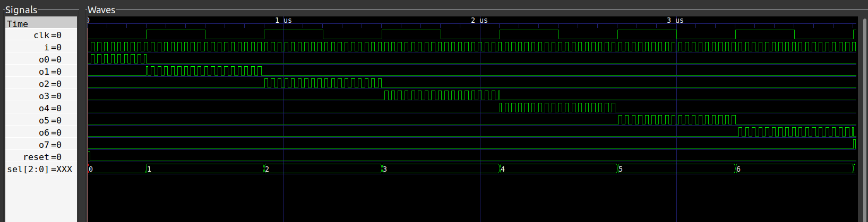
Task: Select the o1 signal row
Action: 41,72
